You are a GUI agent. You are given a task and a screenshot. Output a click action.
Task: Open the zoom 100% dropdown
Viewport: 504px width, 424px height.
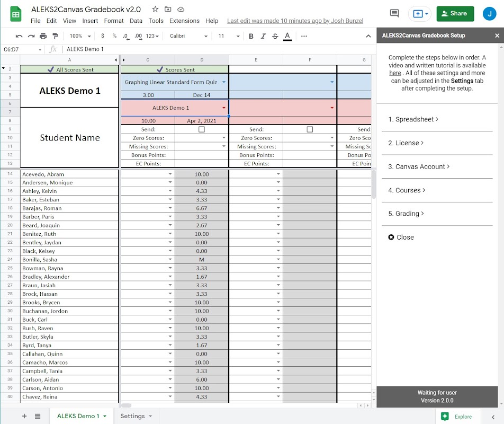coord(80,36)
